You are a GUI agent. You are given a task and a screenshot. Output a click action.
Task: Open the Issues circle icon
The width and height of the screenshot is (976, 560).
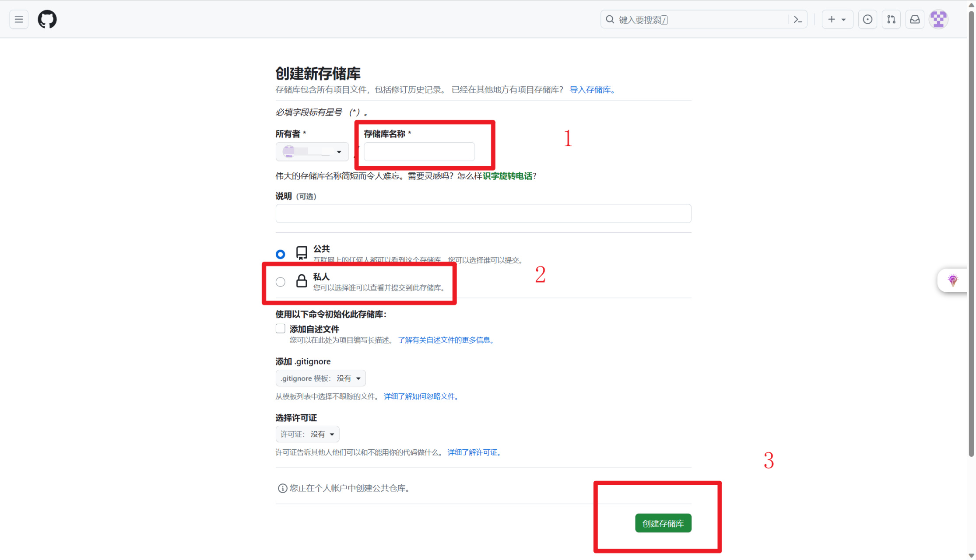(867, 19)
